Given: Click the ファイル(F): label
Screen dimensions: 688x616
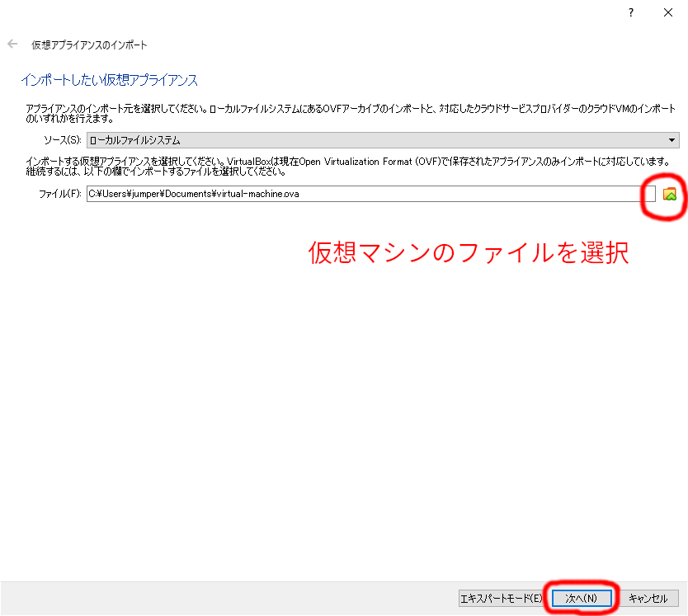Looking at the screenshot, I should [x=60, y=194].
